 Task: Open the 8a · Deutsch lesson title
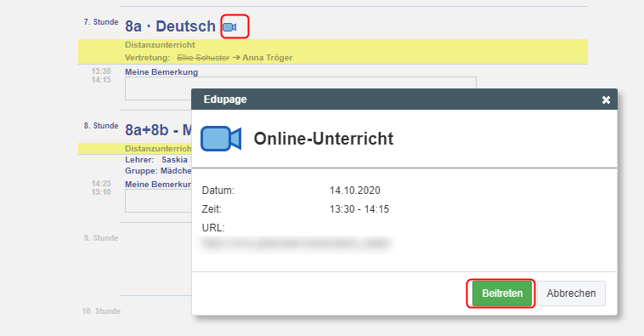(171, 26)
